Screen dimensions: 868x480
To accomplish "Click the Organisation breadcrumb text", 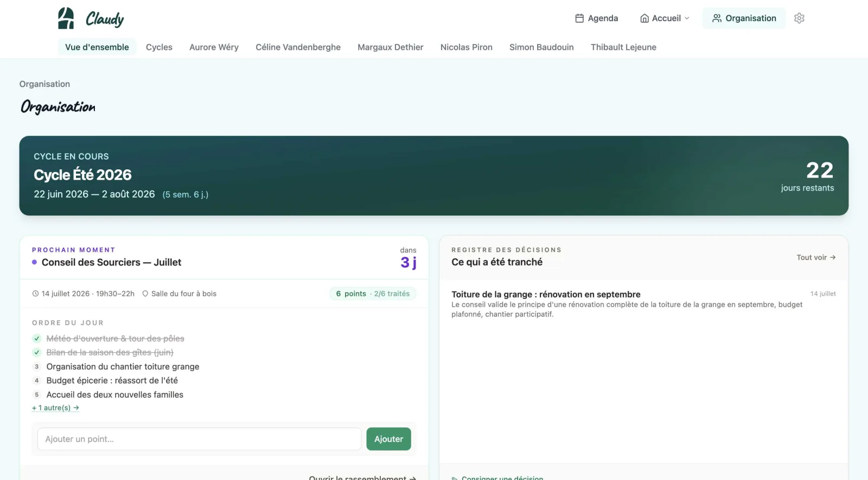I will [x=44, y=84].
